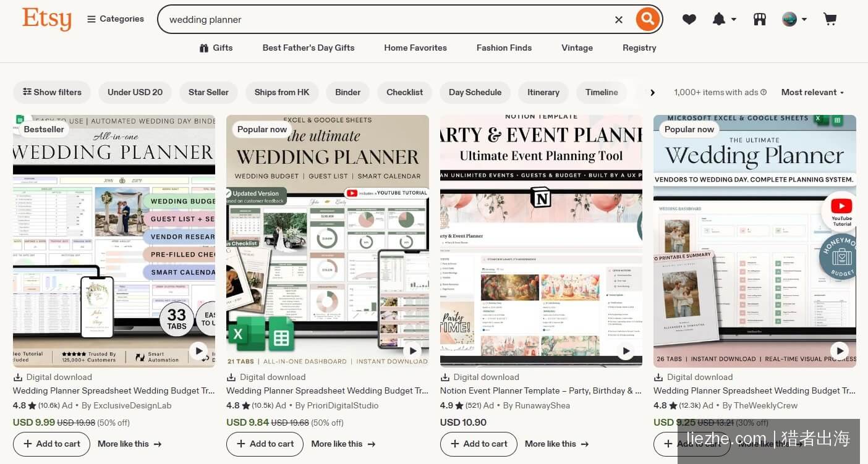Open Notion Party & Event Planner thumbnail

(541, 241)
